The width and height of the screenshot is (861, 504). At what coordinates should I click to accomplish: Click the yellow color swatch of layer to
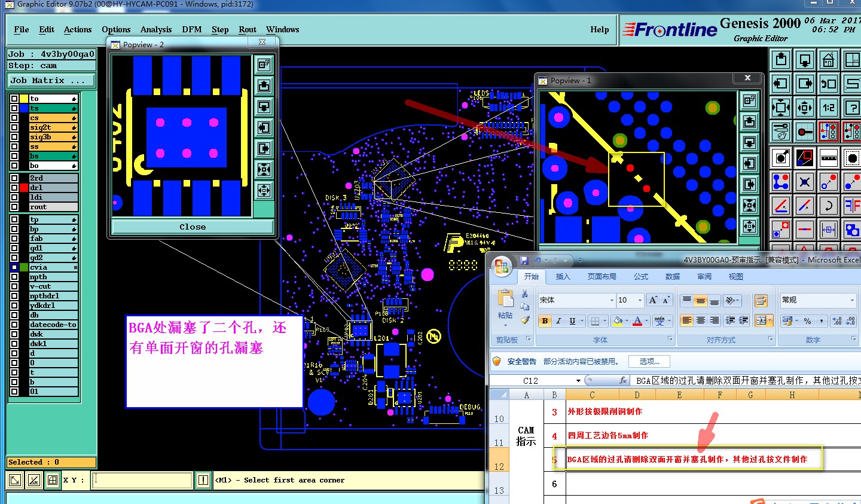click(x=24, y=99)
